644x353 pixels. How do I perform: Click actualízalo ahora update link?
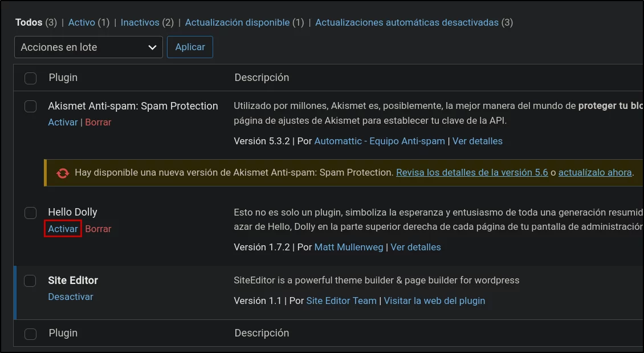595,173
